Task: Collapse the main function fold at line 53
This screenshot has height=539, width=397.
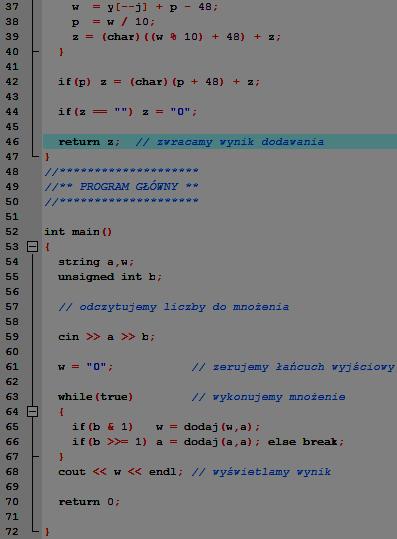Action: pyautogui.click(x=32, y=246)
